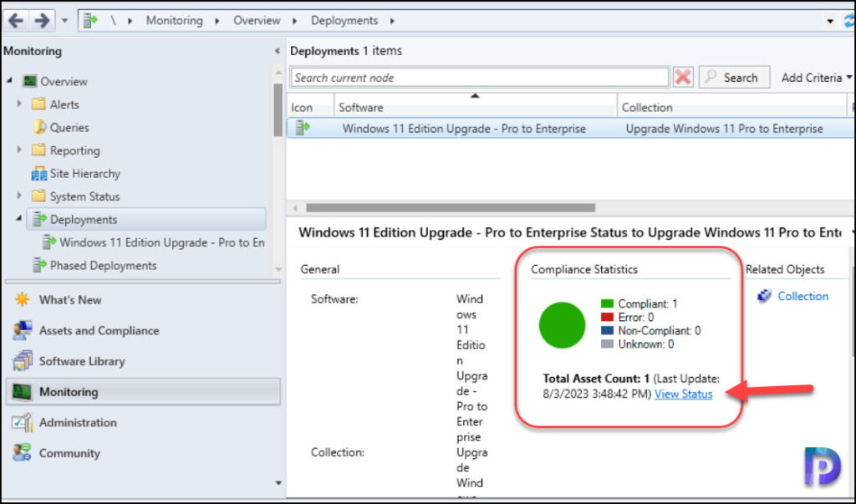This screenshot has width=856, height=504.
Task: Open the Add Criteria dropdown
Action: (816, 78)
